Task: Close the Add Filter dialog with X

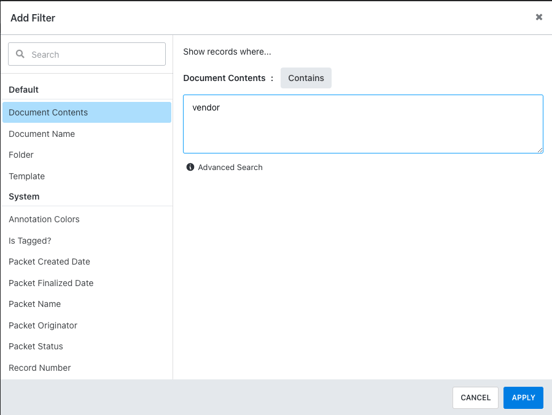Action: pos(539,17)
